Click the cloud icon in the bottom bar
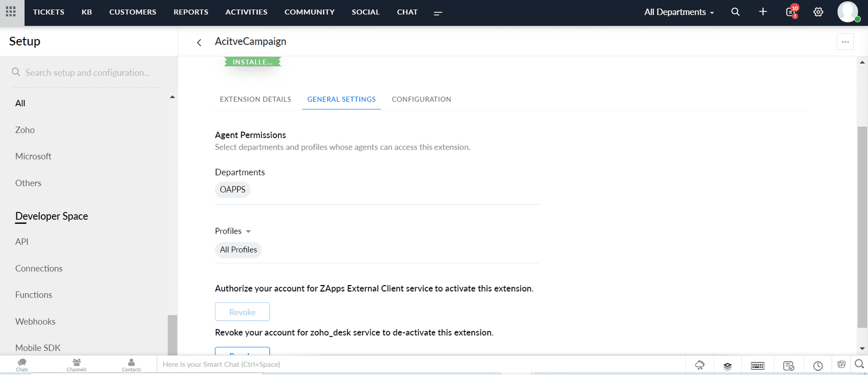 (700, 365)
